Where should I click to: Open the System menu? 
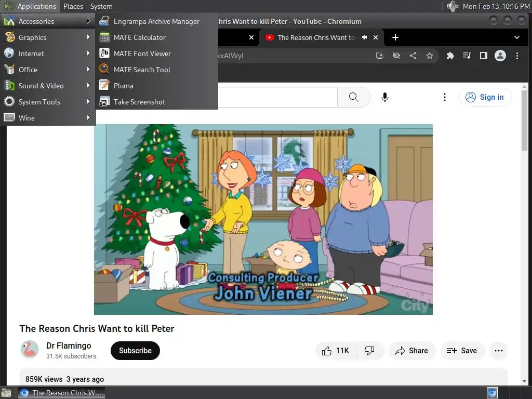pos(101,6)
